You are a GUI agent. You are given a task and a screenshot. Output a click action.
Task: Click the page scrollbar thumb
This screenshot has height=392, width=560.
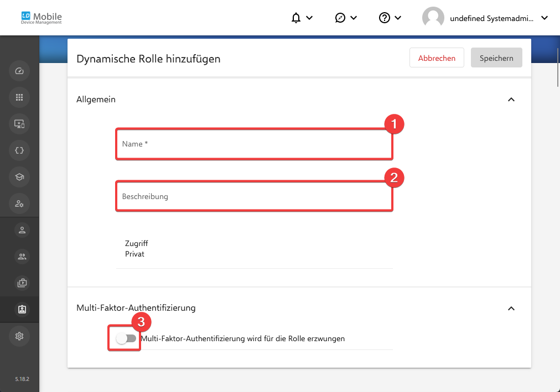[x=558, y=68]
